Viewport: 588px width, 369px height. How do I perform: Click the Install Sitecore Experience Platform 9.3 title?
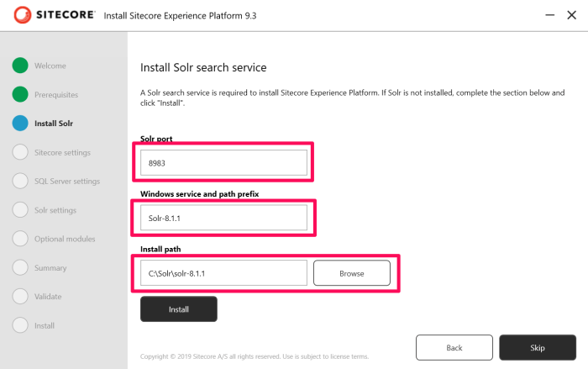pos(180,16)
